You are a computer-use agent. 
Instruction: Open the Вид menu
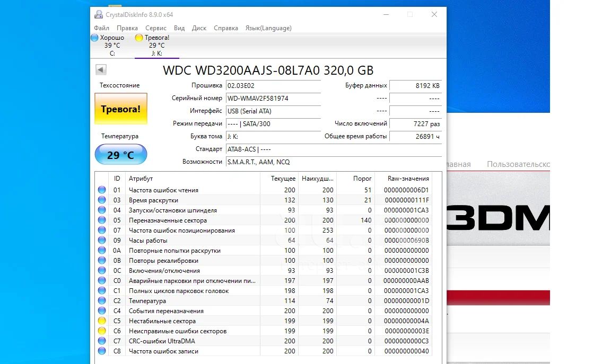pyautogui.click(x=179, y=28)
